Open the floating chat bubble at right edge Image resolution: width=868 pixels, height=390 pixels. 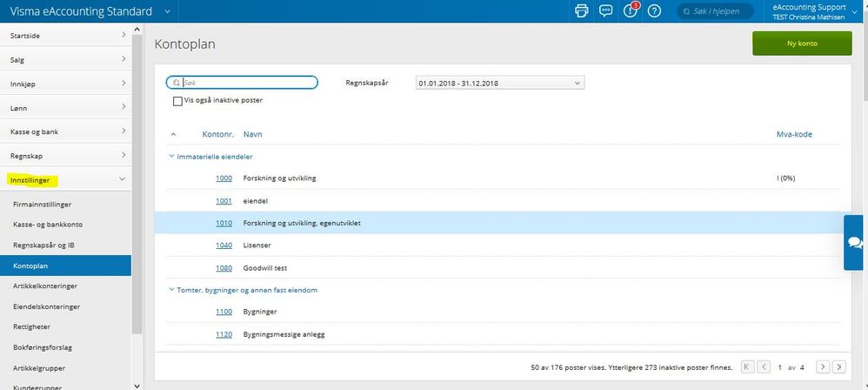click(x=856, y=243)
